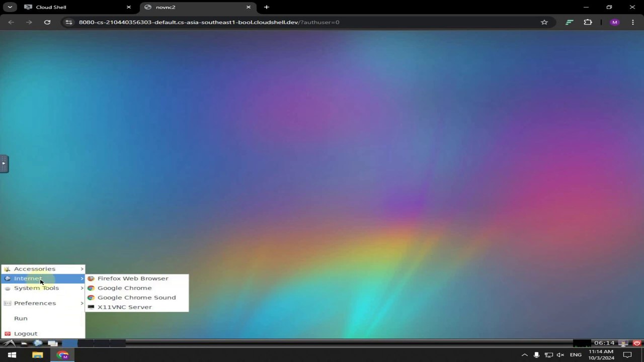
Task: Click the microphone tray icon
Action: pos(536,355)
